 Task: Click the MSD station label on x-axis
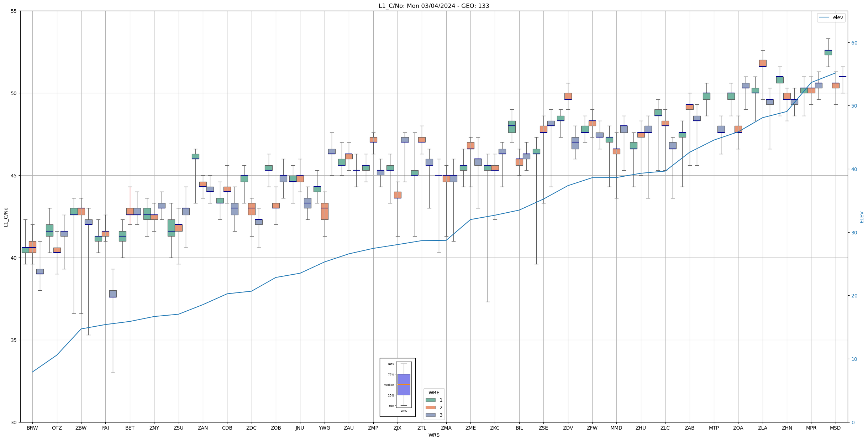pos(835,428)
